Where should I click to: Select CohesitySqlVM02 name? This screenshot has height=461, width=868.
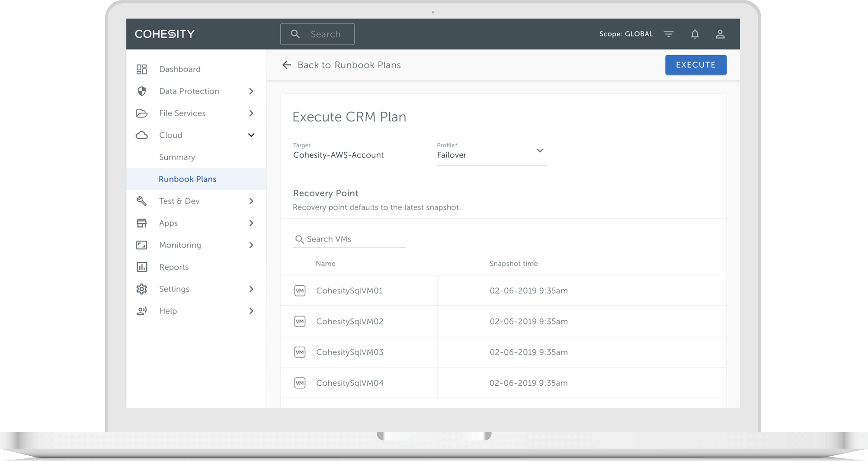(x=349, y=321)
